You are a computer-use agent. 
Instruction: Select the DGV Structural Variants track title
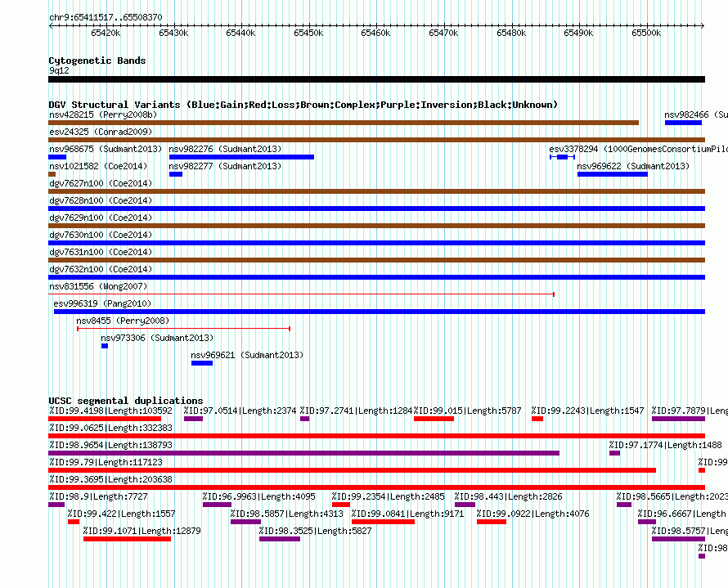click(303, 105)
